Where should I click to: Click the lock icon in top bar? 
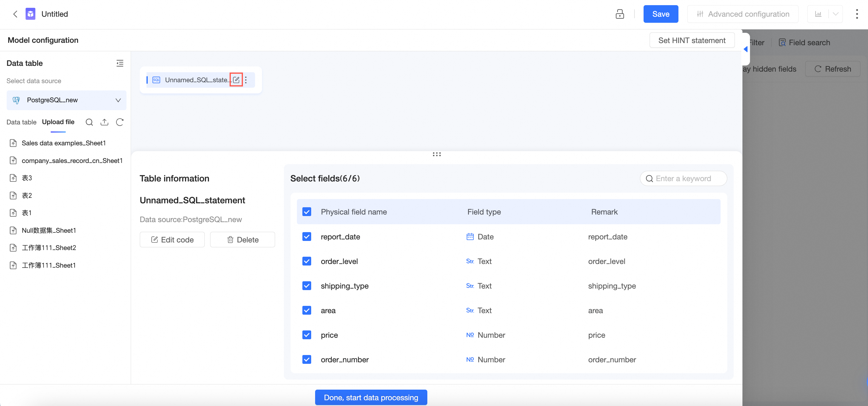coord(619,14)
